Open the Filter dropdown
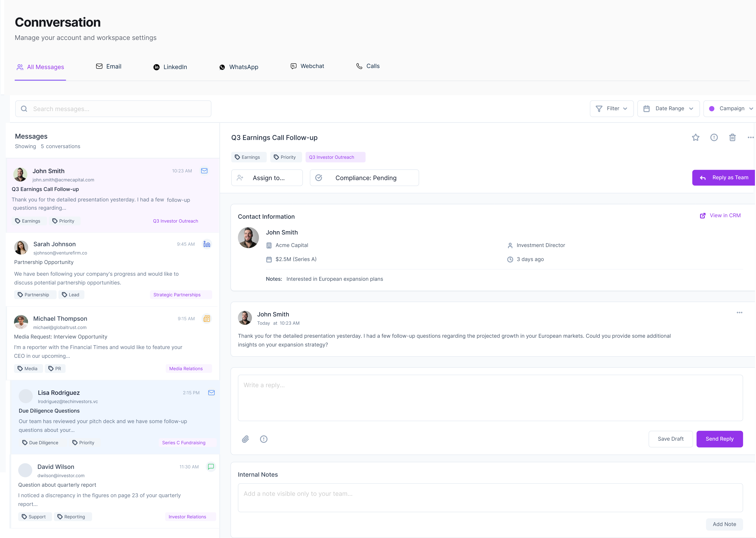Viewport: 756px width, 538px height. [x=611, y=108]
